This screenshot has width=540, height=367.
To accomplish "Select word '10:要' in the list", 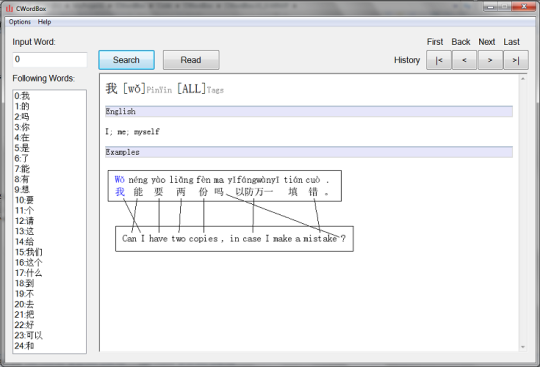I will (x=24, y=200).
